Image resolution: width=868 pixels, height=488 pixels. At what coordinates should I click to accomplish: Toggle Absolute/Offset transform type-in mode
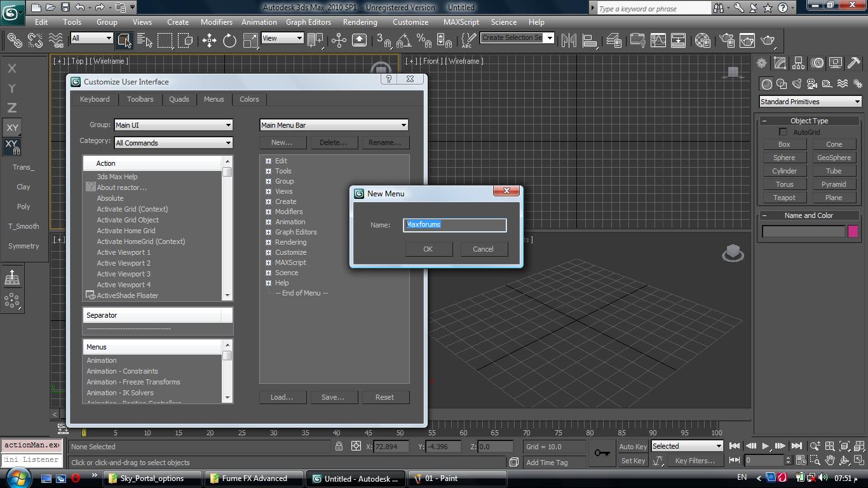pos(356,447)
